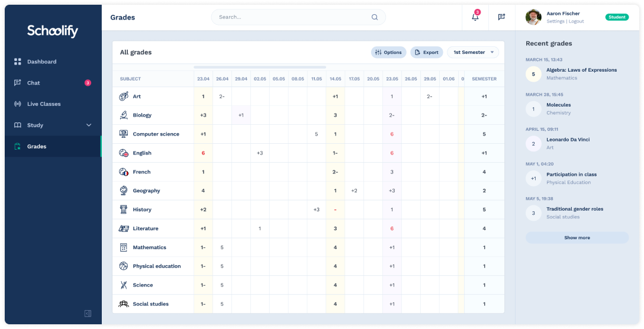Click the Options button
Screen dimensions: 644x329
[388, 52]
